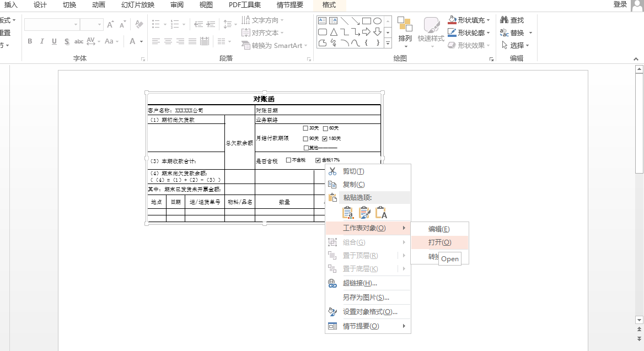Open the 选择 select dropdown

point(516,45)
